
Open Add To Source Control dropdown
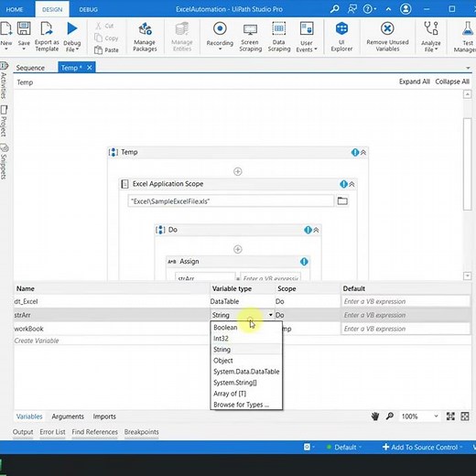pos(423,447)
